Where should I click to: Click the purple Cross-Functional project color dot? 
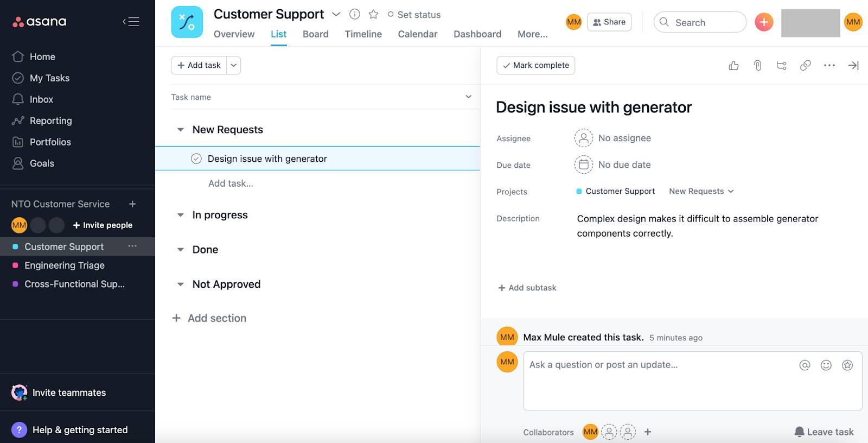click(15, 284)
